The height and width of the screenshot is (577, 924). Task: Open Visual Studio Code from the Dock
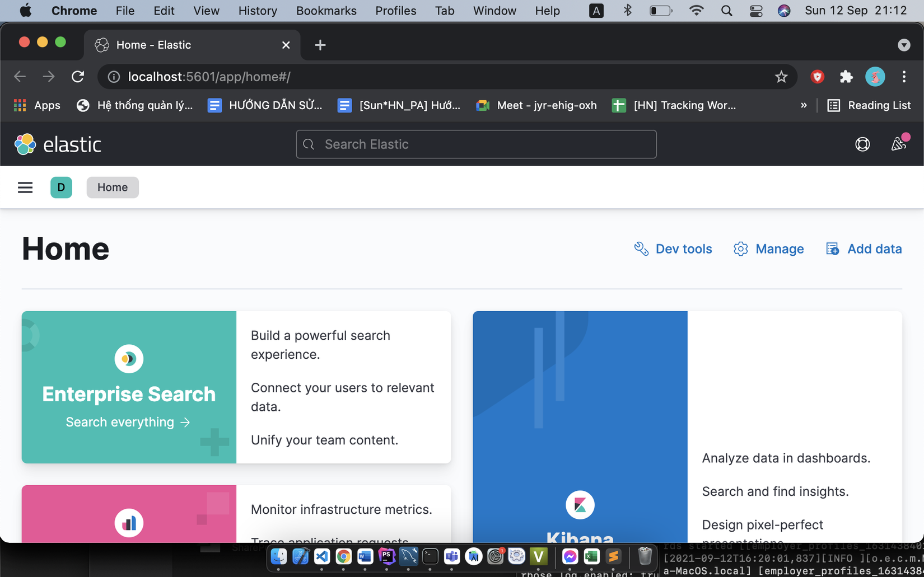click(322, 556)
